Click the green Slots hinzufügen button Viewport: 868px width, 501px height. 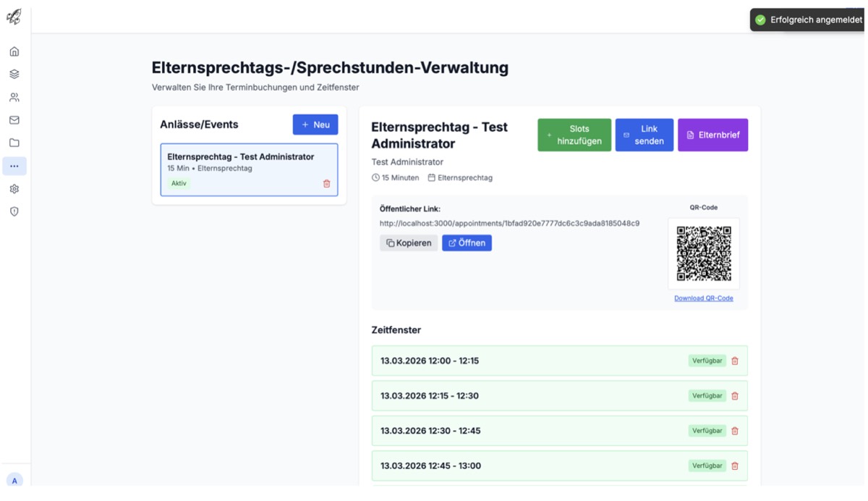574,135
